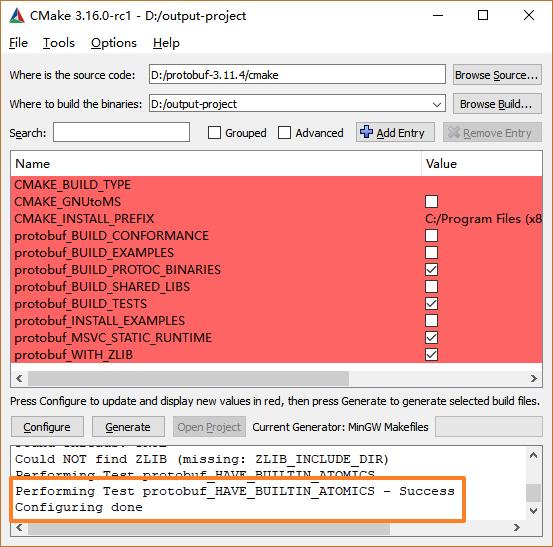
Task: Click the cache table horizontal scrollbar thumb
Action: pos(188,378)
